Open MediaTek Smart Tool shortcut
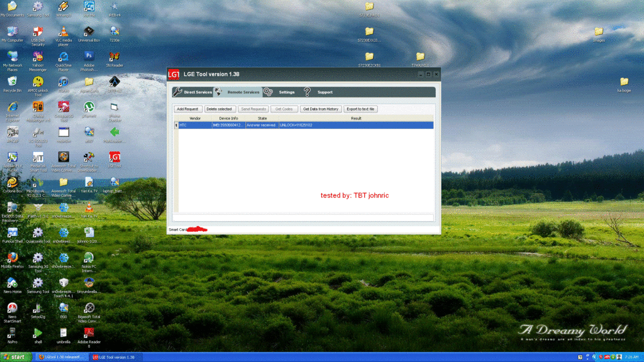Viewport: 644px width, 362px height. click(x=38, y=162)
